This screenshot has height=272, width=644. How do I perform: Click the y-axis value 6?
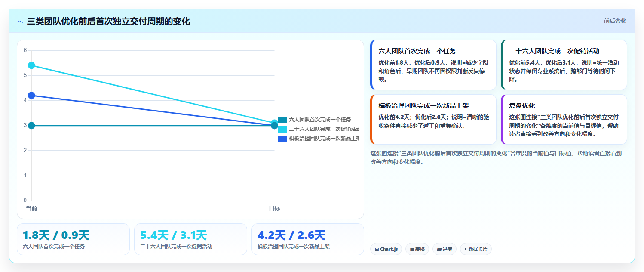pyautogui.click(x=25, y=50)
